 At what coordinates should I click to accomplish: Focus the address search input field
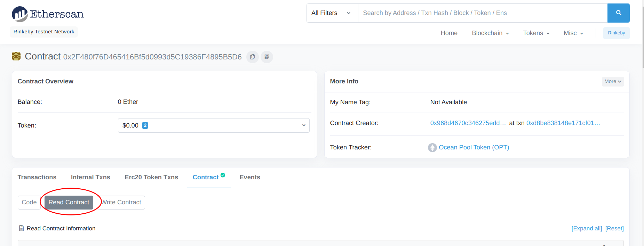483,13
